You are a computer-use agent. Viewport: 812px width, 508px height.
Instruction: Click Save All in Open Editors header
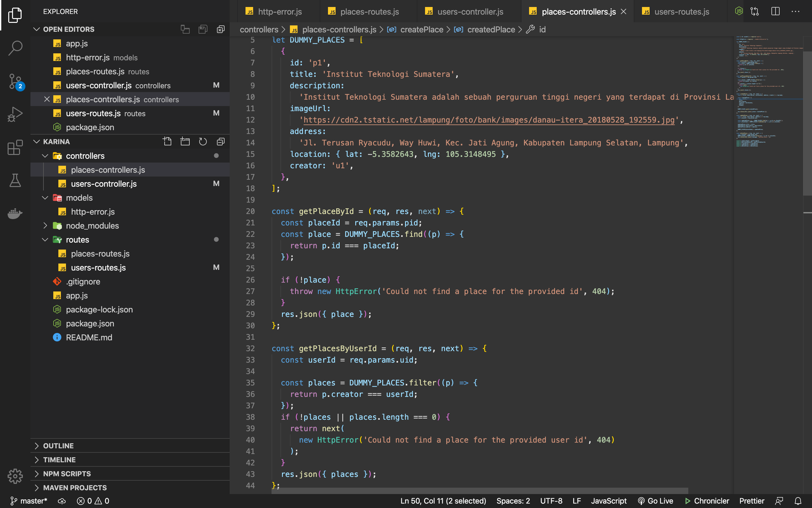coord(203,29)
